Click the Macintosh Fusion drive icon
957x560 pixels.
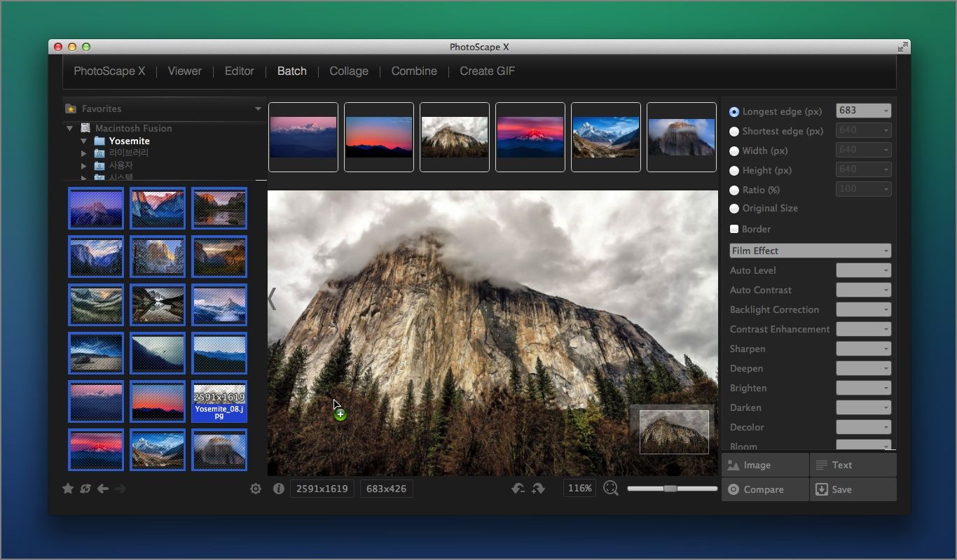pyautogui.click(x=85, y=128)
